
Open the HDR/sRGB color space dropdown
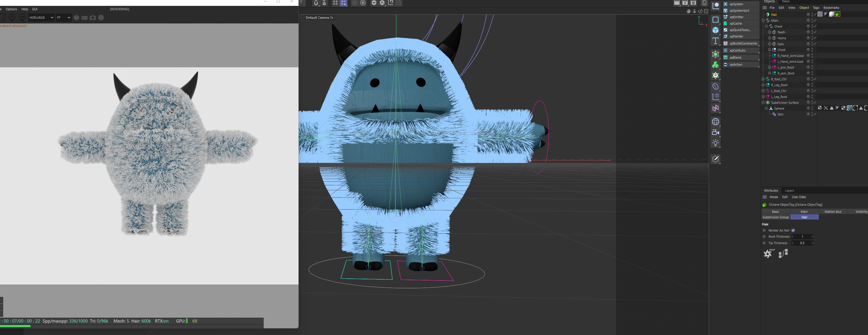click(41, 18)
